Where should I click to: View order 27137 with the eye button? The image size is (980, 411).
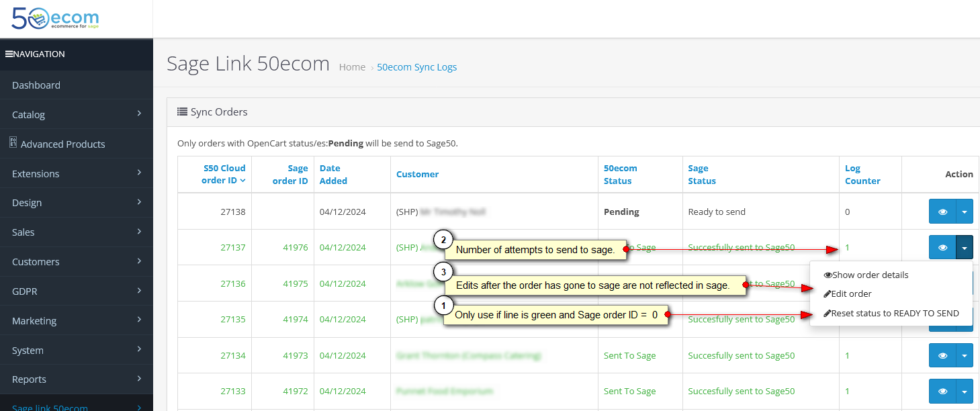coord(943,247)
